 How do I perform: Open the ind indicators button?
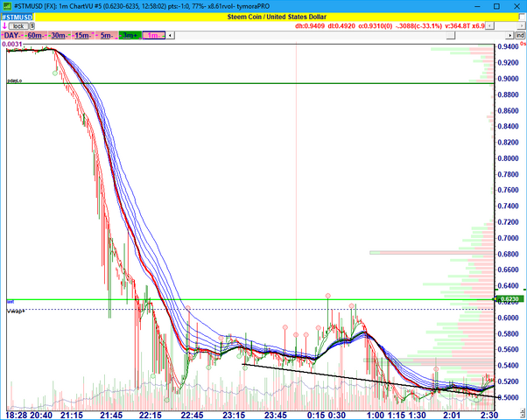[520, 35]
